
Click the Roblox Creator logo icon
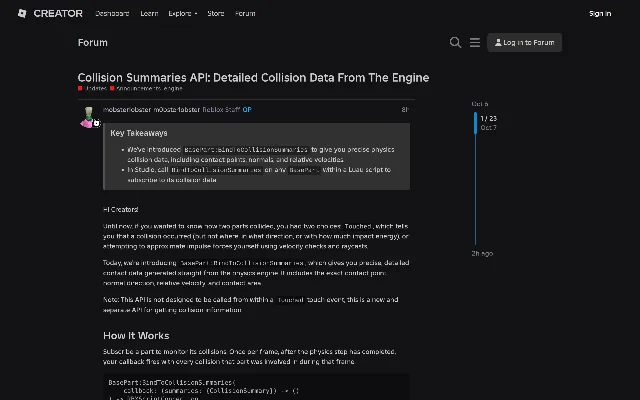[22, 13]
